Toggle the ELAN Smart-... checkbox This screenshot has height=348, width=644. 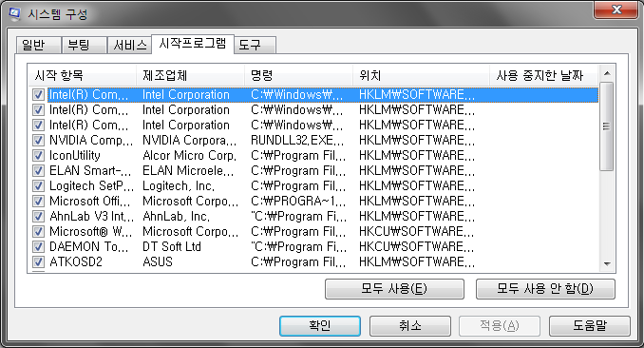click(x=38, y=171)
